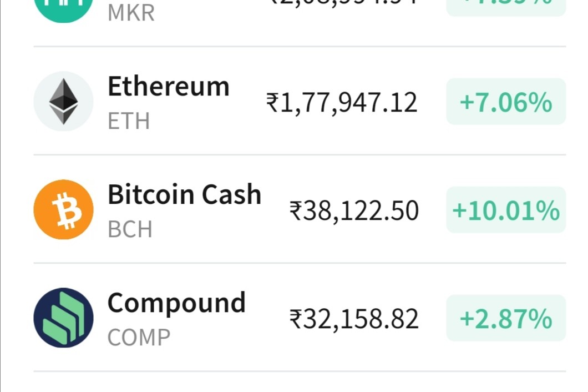
Task: Select the MKR ticker label
Action: tap(131, 13)
